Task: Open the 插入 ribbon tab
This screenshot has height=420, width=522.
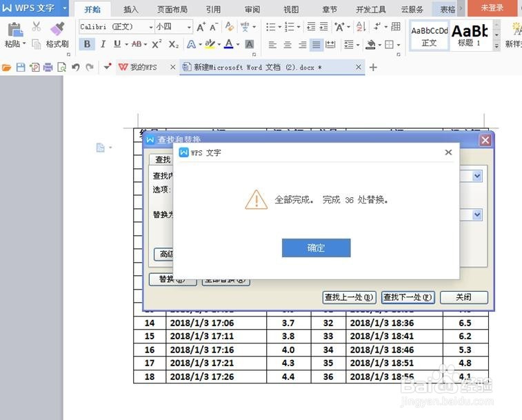Action: pos(130,10)
